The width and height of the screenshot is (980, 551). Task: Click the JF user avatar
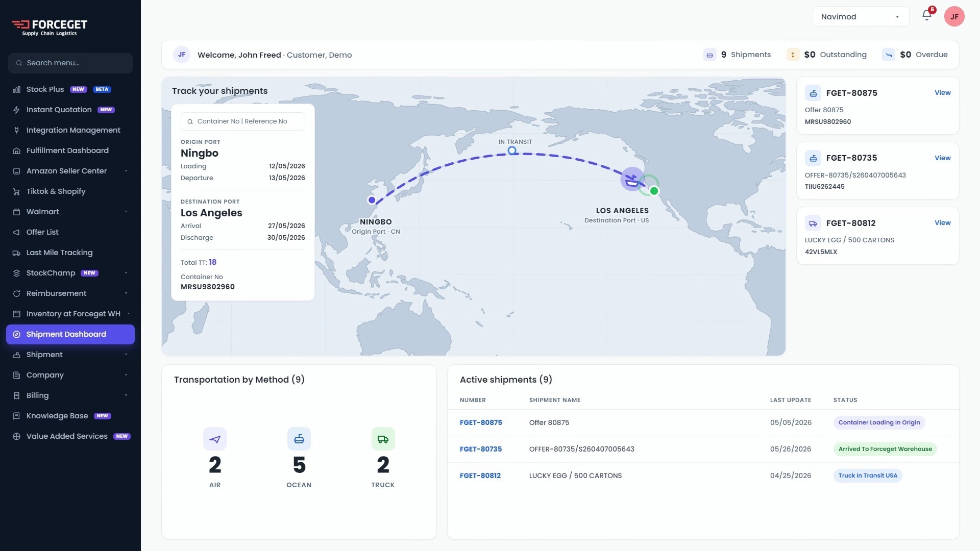click(954, 16)
